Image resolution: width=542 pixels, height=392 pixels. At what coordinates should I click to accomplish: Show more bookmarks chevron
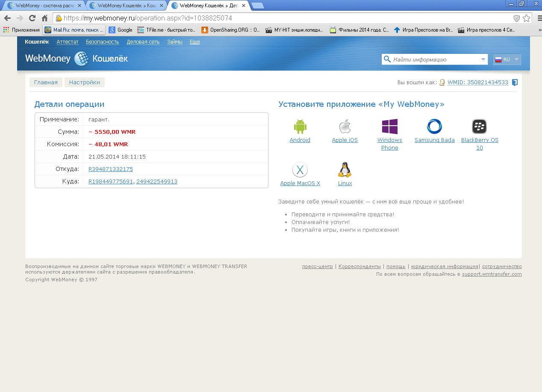coord(539,30)
